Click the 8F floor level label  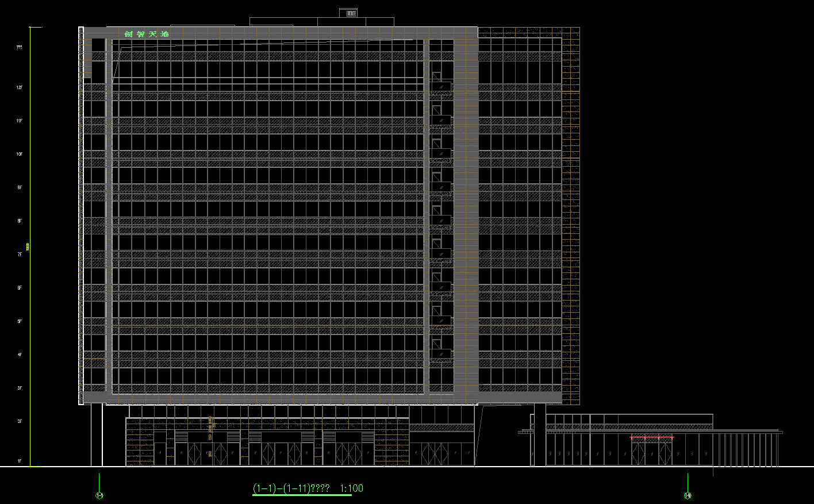tap(20, 221)
